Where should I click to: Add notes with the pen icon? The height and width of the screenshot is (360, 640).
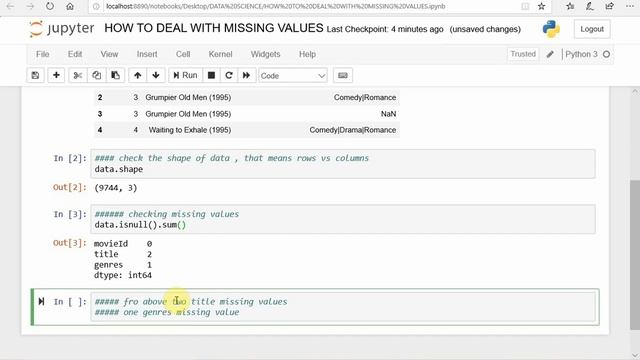pyautogui.click(x=589, y=6)
